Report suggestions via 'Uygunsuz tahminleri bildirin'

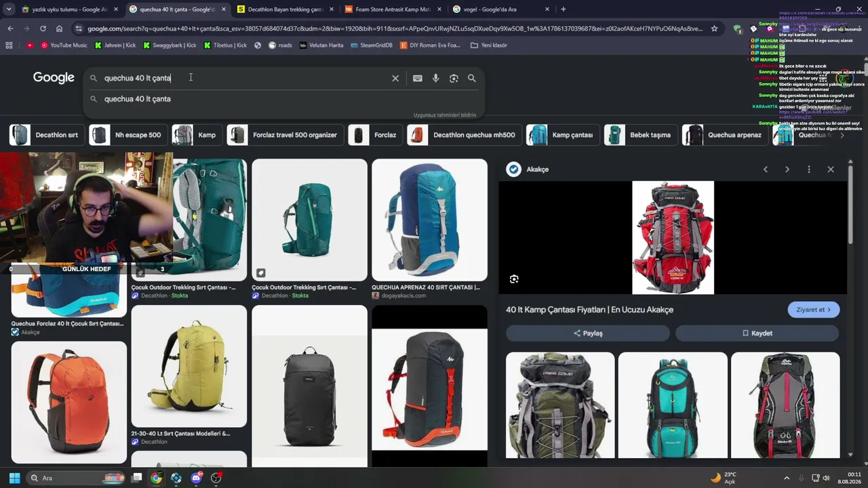[445, 115]
